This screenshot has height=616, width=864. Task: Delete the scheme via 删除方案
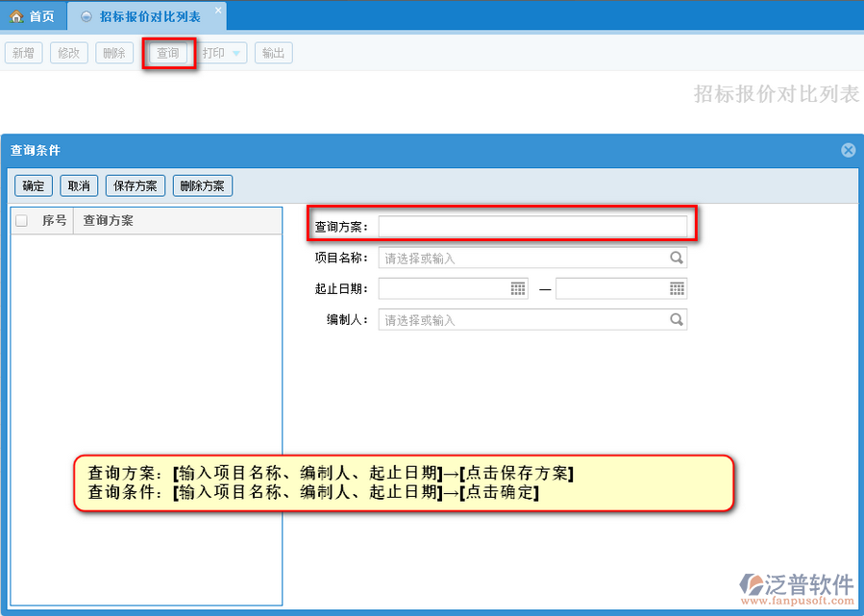click(202, 185)
